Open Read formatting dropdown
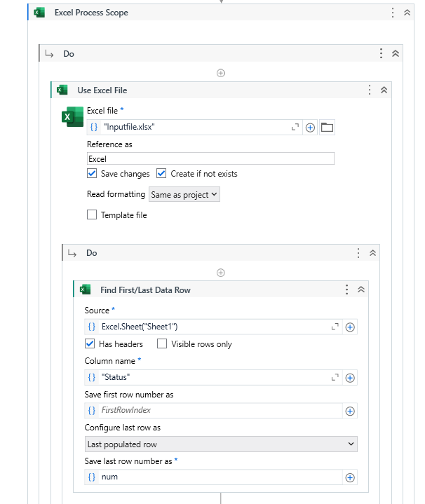Image resolution: width=425 pixels, height=504 pixels. pyautogui.click(x=184, y=195)
